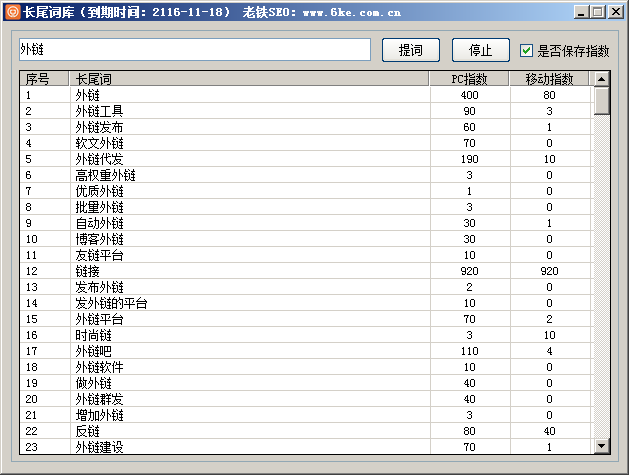Viewport: 629px width, 475px height.
Task: Click in the keyword input field
Action: click(195, 49)
